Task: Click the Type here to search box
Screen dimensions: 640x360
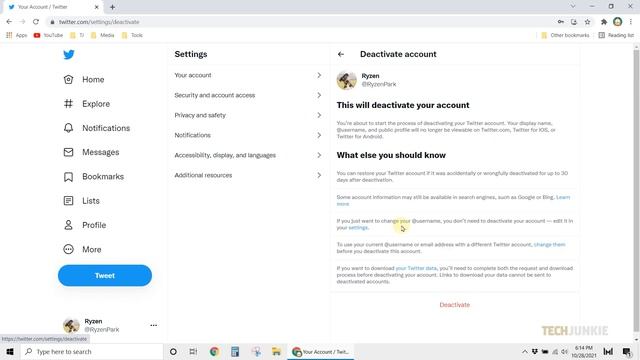Action: pos(91,351)
